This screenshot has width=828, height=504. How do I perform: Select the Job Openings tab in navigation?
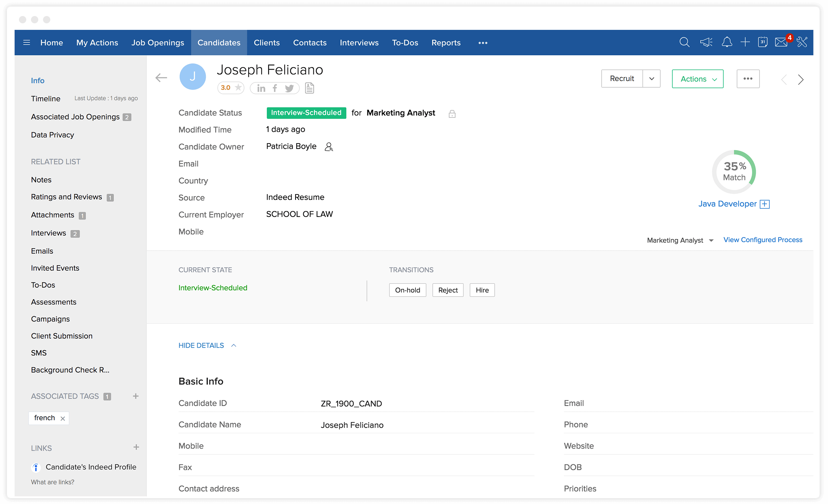[x=157, y=43]
